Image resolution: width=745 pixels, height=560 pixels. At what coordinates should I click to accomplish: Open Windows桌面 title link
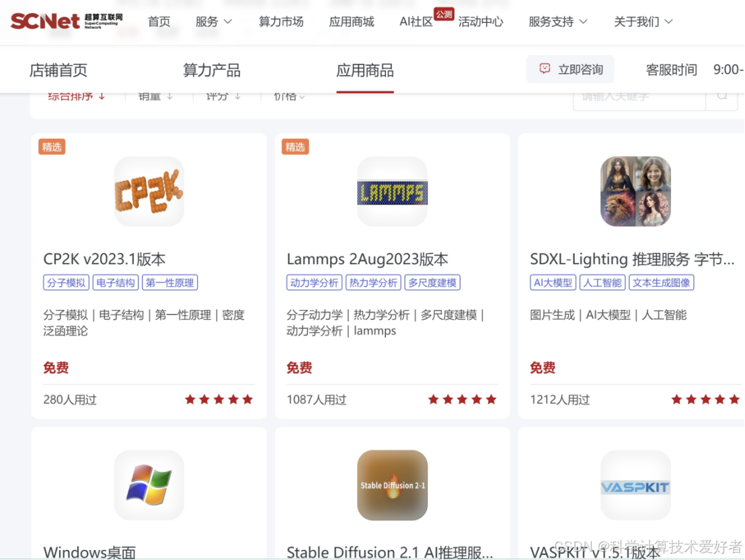pos(89,553)
